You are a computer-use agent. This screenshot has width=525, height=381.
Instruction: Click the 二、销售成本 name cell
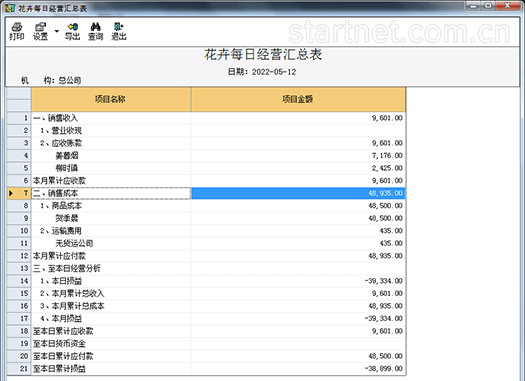(x=111, y=193)
